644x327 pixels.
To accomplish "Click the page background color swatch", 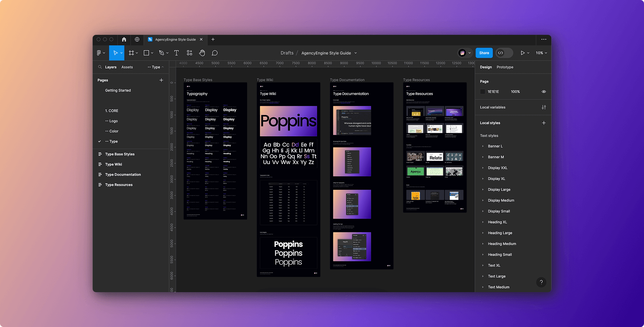I will click(x=483, y=92).
